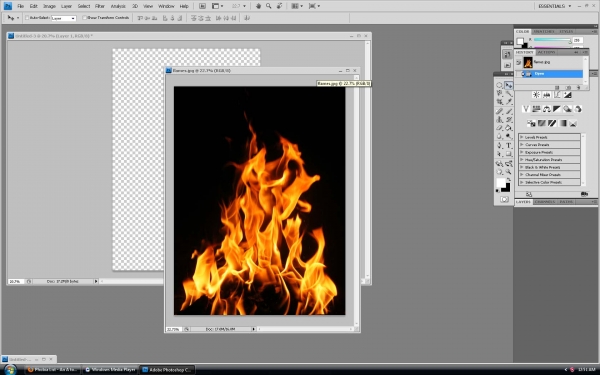Viewport: 600px width, 375px height.
Task: Delete current state in History panel
Action: click(579, 88)
